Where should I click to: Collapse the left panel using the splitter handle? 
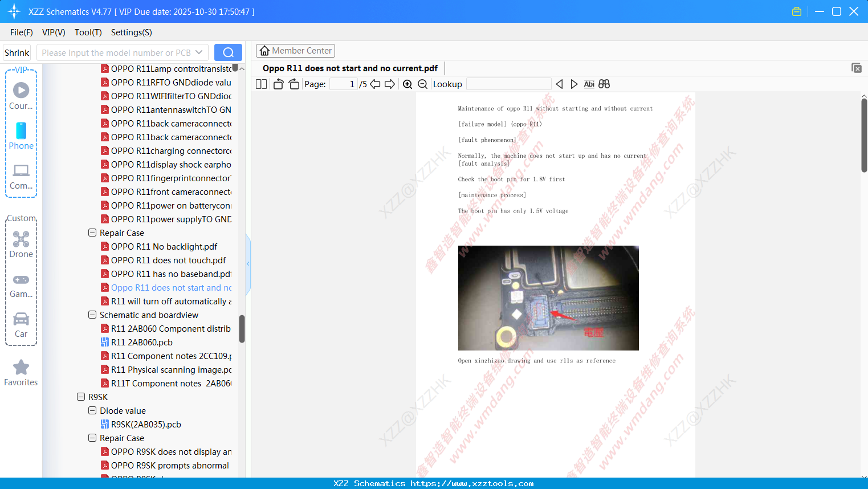(x=248, y=264)
